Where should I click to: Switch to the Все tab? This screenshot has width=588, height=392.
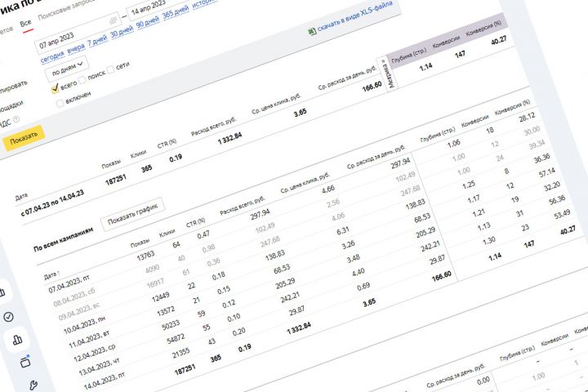(x=25, y=24)
